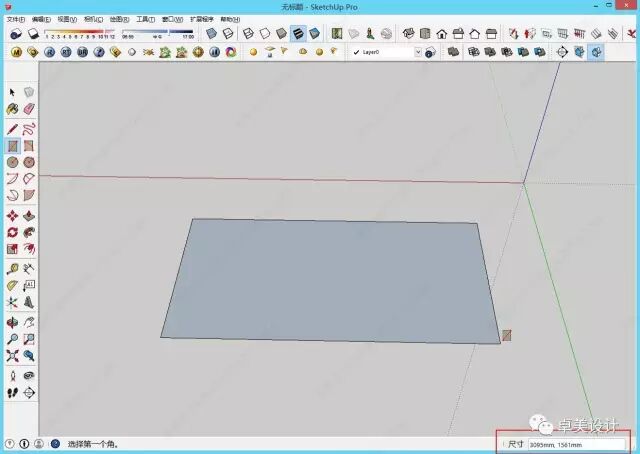Open the 相机(C) menu
640x454 pixels.
93,19
